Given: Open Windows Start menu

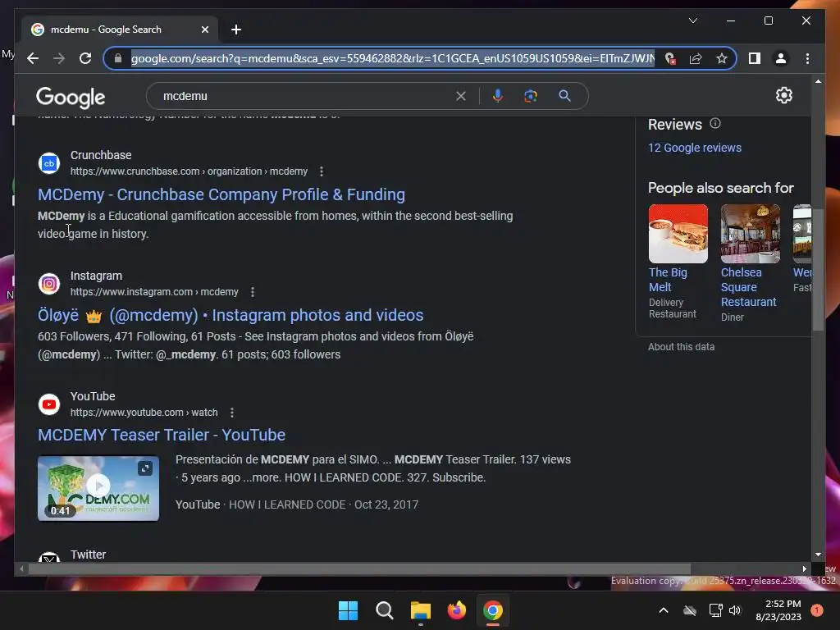Looking at the screenshot, I should point(348,610).
